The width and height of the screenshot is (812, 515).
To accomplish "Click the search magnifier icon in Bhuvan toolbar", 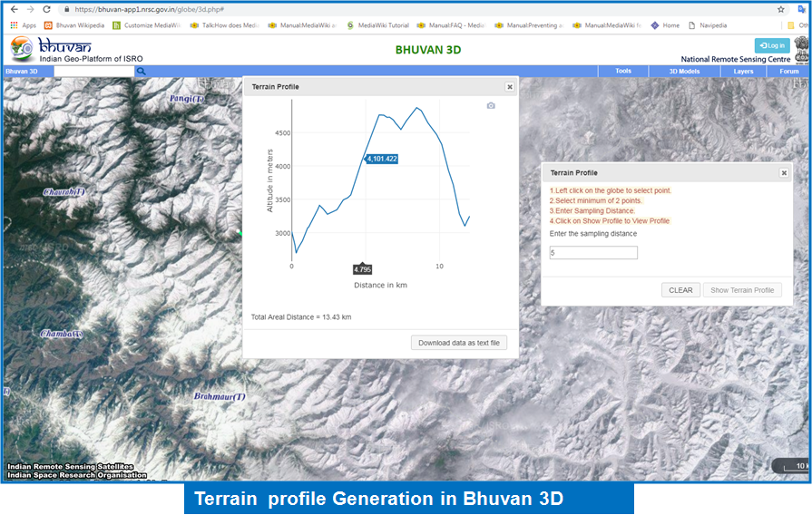I will coord(141,72).
